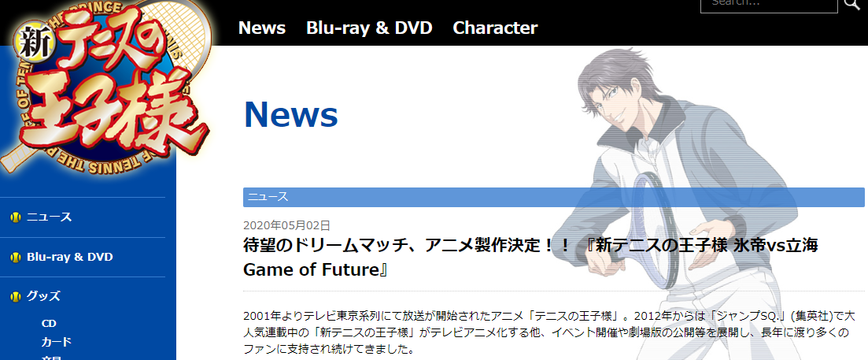Image resolution: width=868 pixels, height=360 pixels.
Task: Open CD goods subcategory
Action: [49, 324]
